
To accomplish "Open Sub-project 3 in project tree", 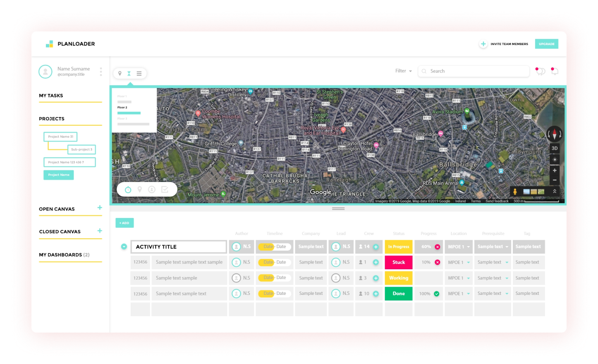I will click(81, 149).
